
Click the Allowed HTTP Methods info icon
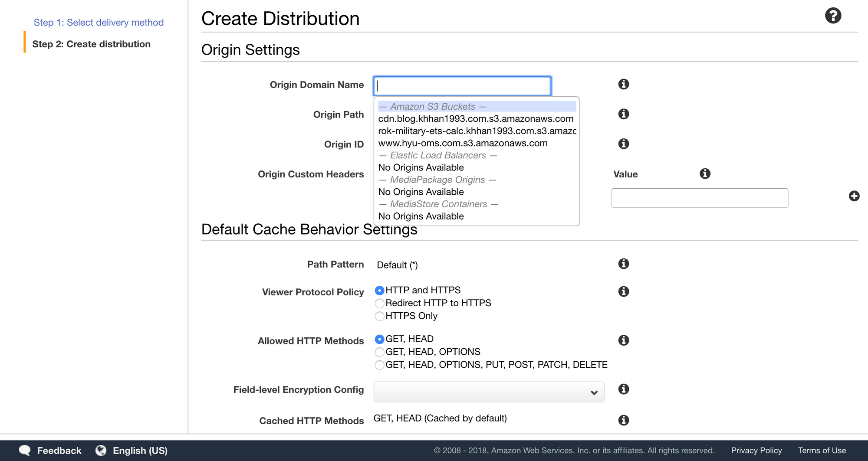pos(624,340)
